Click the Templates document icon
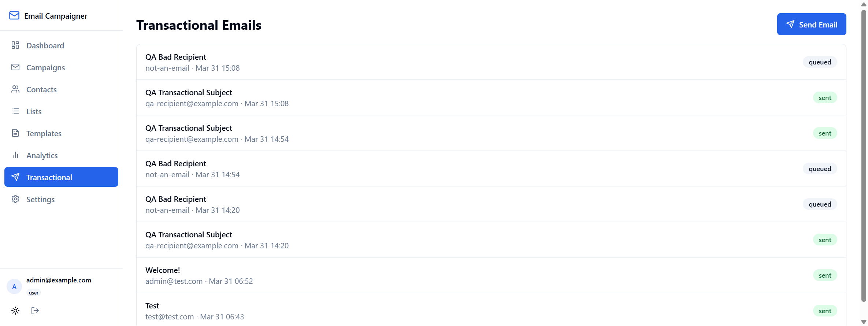This screenshot has width=868, height=326. pos(15,133)
